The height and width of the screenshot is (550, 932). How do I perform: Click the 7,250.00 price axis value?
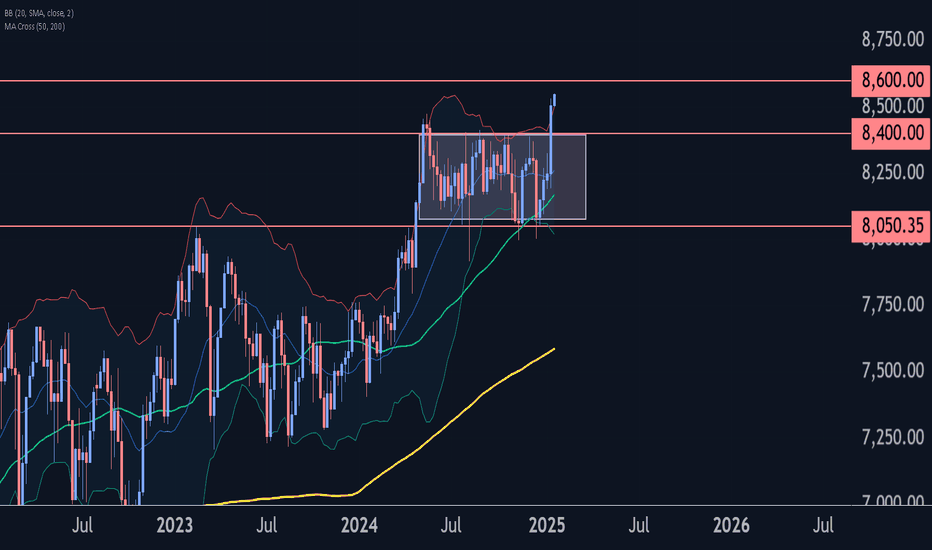tap(893, 438)
